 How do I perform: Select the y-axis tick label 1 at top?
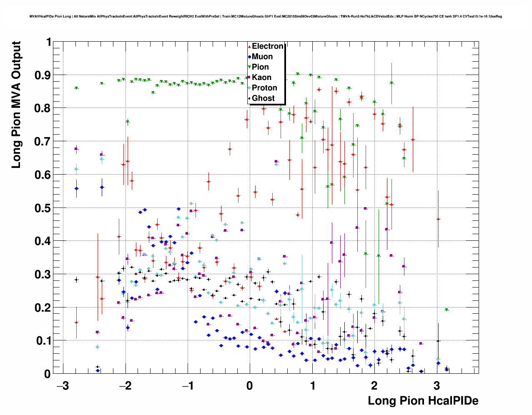pyautogui.click(x=49, y=42)
